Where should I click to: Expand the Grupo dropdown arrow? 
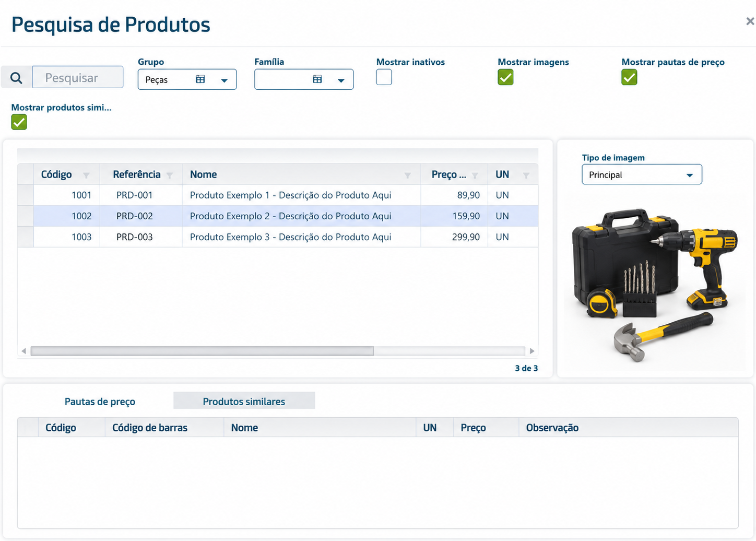click(x=225, y=80)
